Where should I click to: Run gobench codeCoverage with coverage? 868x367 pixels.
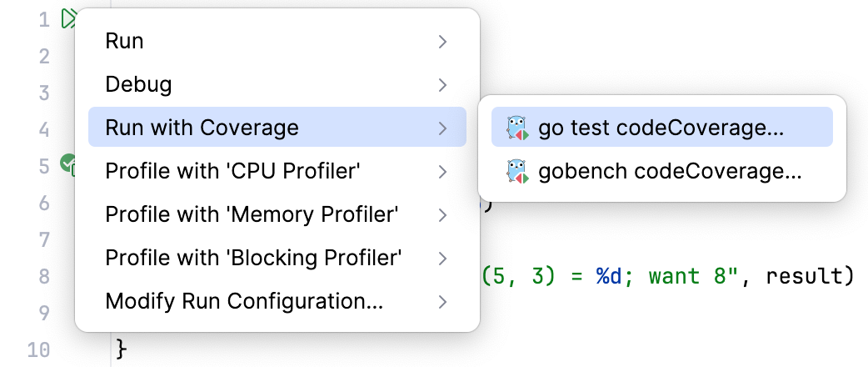[670, 172]
